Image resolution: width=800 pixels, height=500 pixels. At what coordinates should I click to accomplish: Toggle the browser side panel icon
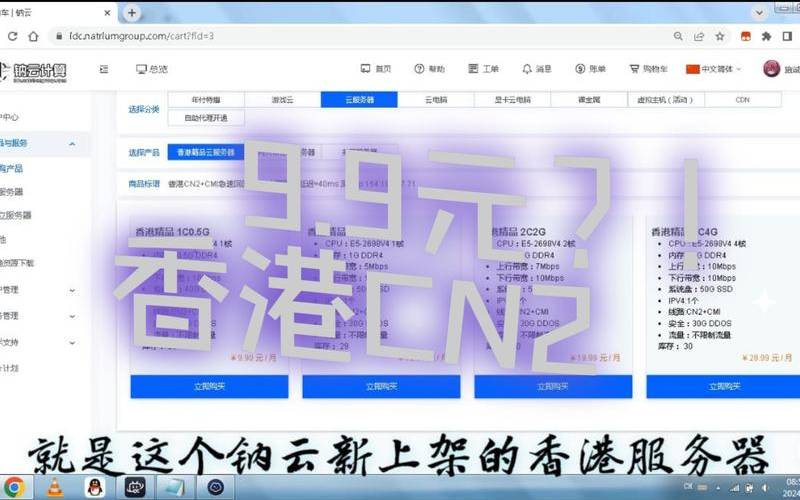787,36
